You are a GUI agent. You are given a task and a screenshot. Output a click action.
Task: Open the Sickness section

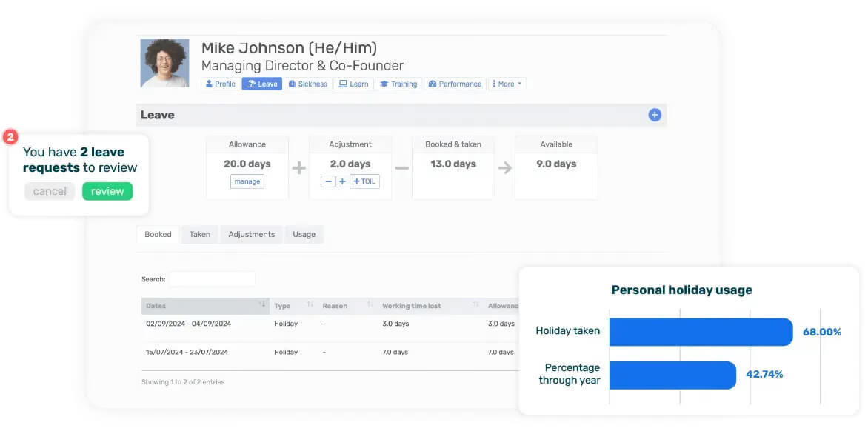click(308, 84)
